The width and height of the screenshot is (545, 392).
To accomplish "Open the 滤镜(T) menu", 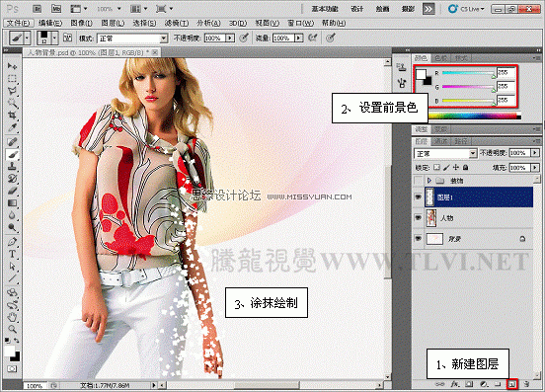I will [177, 23].
